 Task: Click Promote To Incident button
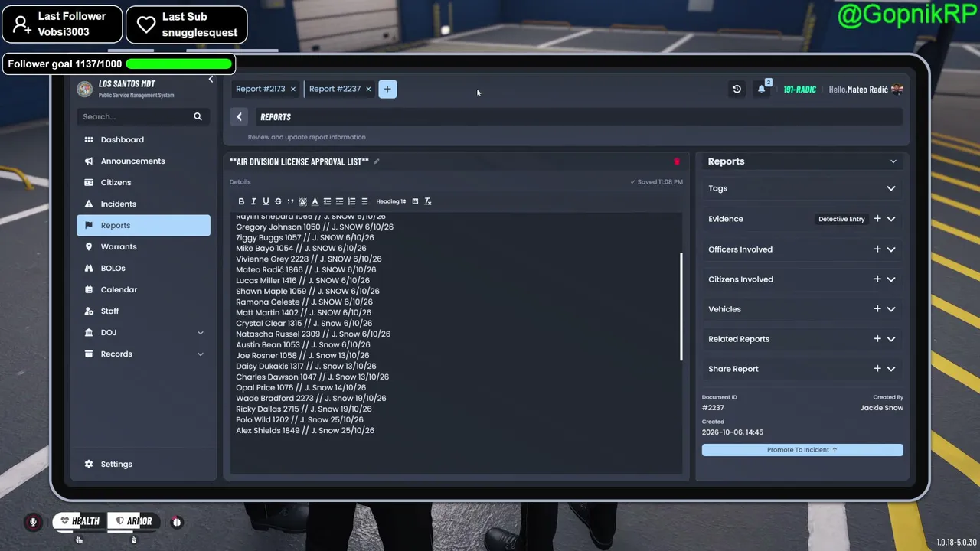(802, 450)
